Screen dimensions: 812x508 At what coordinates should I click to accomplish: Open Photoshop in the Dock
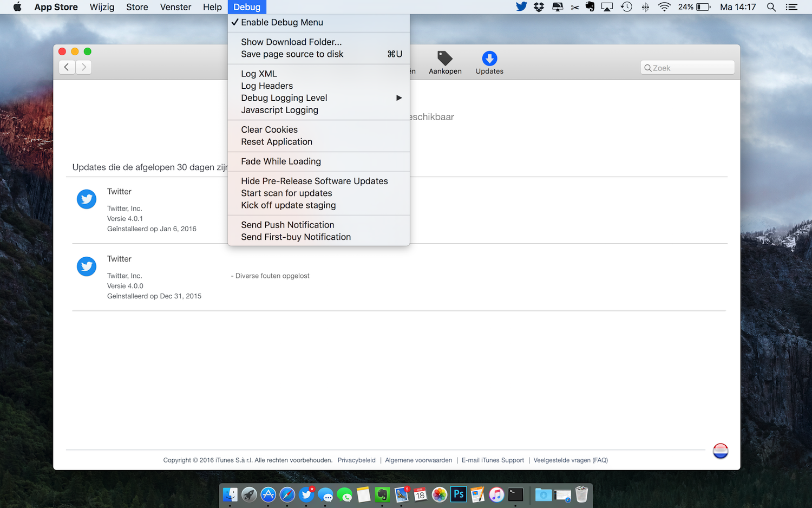[x=459, y=494]
